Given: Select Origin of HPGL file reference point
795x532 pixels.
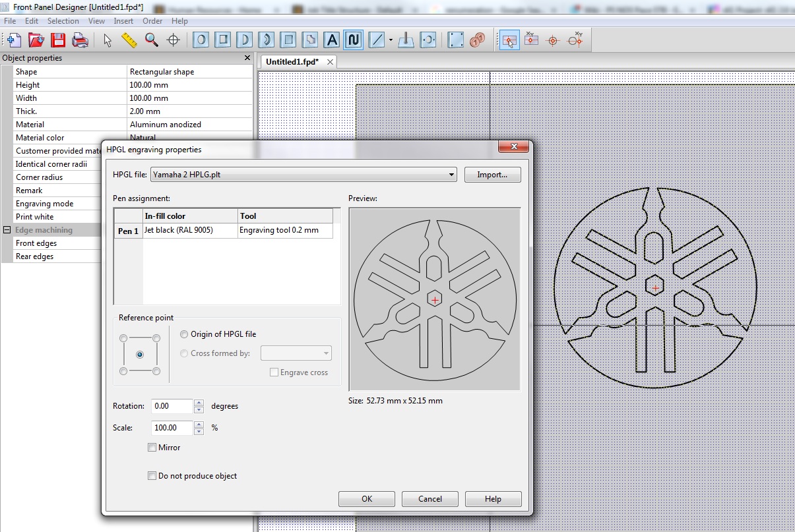Looking at the screenshot, I should 183,334.
